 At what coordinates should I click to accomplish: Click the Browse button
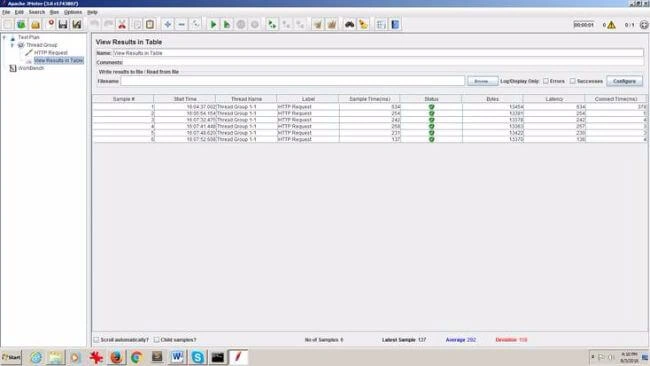(x=483, y=81)
